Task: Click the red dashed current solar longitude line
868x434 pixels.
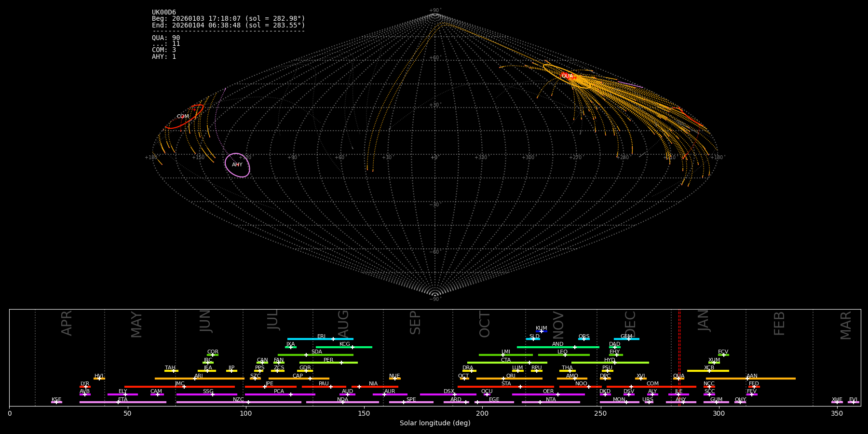Action: click(679, 357)
